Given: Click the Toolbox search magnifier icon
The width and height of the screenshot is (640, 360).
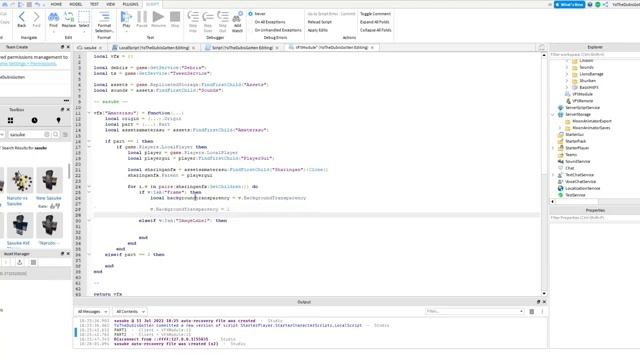Looking at the screenshot, I should click(x=56, y=135).
